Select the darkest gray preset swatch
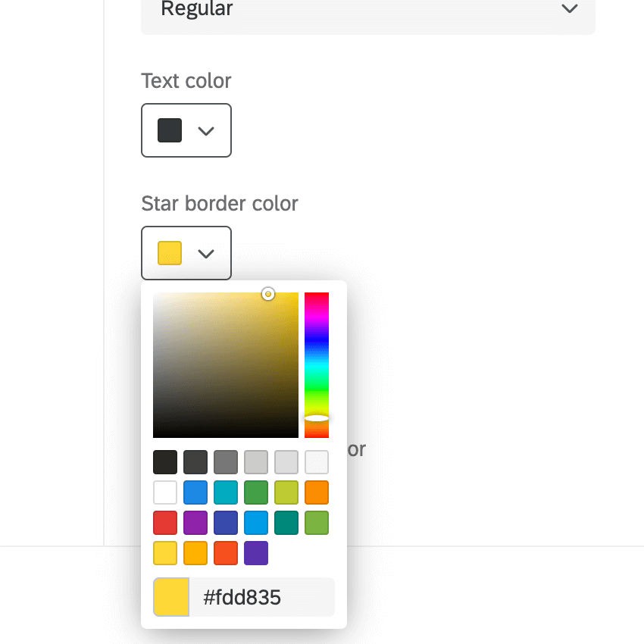This screenshot has height=644, width=644. (165, 462)
